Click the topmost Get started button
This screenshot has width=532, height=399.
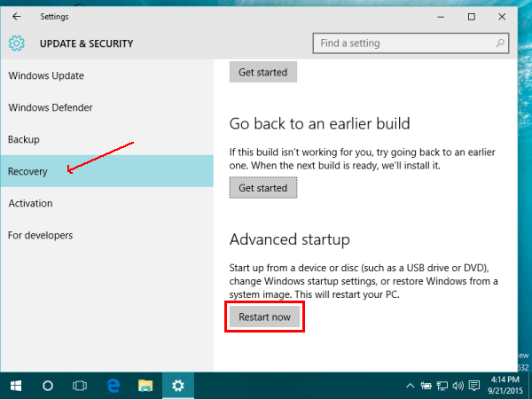[x=263, y=72]
